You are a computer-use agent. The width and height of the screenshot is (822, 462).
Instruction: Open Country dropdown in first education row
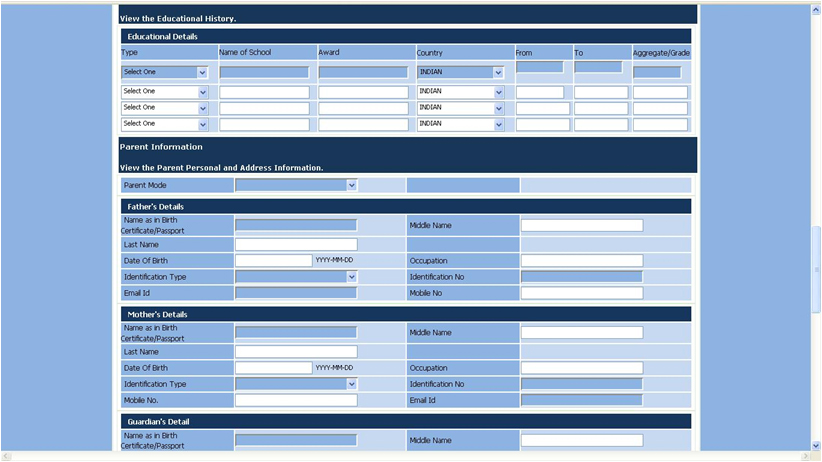[x=461, y=72]
